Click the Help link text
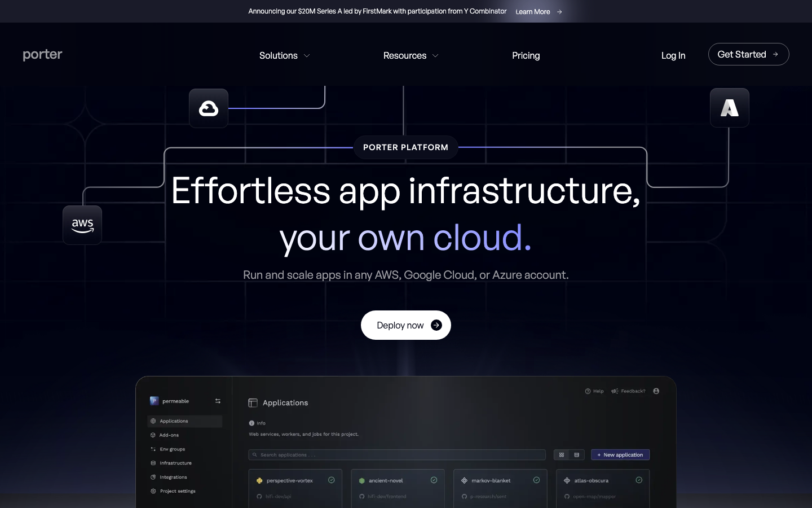This screenshot has height=508, width=812. click(x=598, y=391)
